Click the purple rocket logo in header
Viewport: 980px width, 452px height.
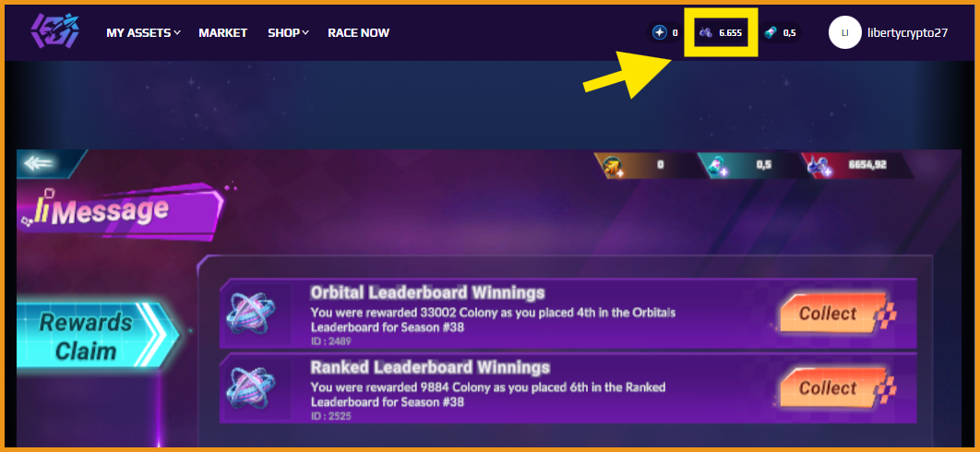point(54,32)
